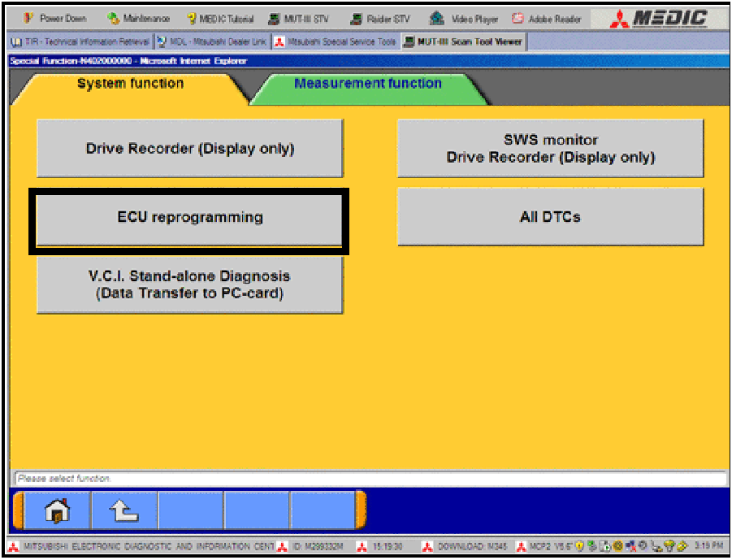The image size is (732, 560).
Task: Choose V.C.I. Stand-alone Diagnosis button
Action: point(189,285)
